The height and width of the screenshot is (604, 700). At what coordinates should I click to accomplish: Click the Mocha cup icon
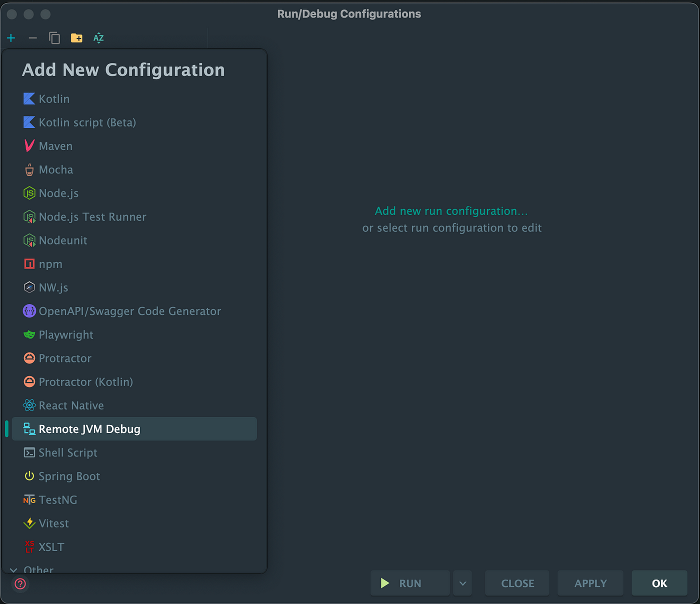(x=29, y=169)
